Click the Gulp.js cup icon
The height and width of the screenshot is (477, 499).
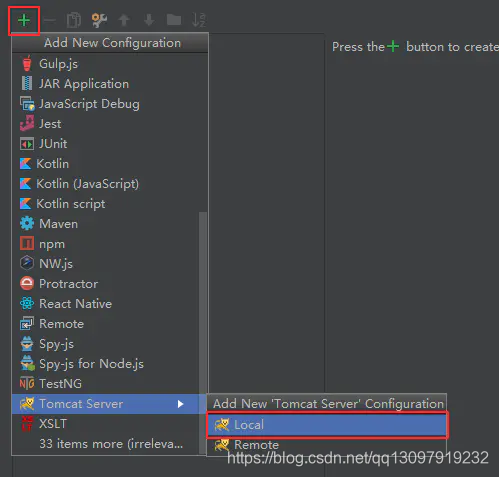coord(27,63)
